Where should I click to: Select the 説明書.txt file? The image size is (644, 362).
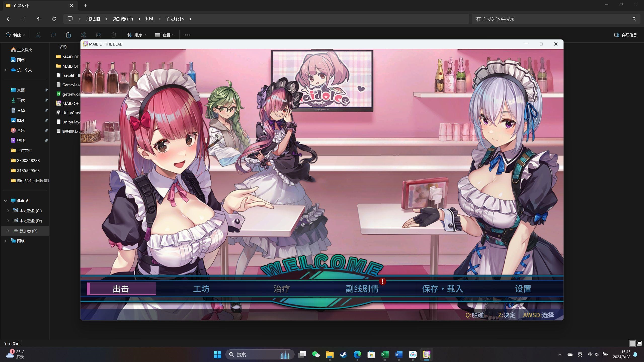tap(68, 131)
